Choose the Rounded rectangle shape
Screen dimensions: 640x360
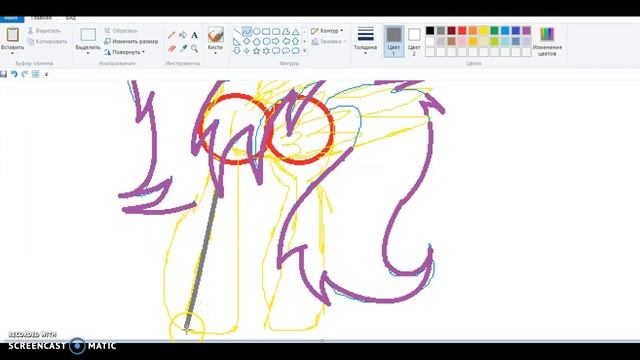pos(276,31)
